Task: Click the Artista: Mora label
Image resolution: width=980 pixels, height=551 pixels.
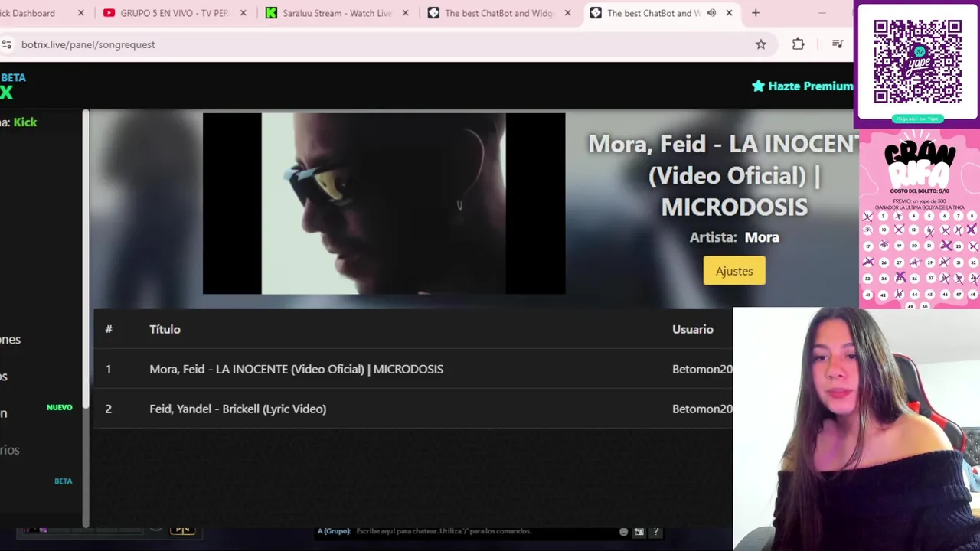Action: [x=734, y=237]
